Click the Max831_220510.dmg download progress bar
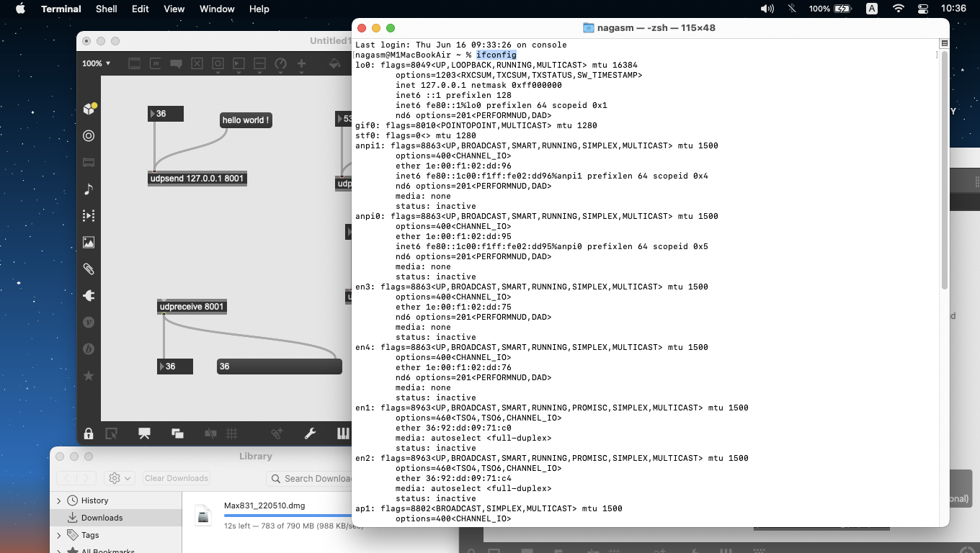The height and width of the screenshot is (553, 980). coord(288,516)
